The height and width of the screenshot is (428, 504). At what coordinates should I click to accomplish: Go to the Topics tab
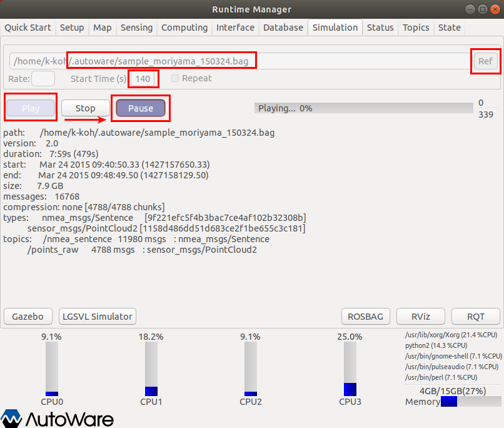416,28
